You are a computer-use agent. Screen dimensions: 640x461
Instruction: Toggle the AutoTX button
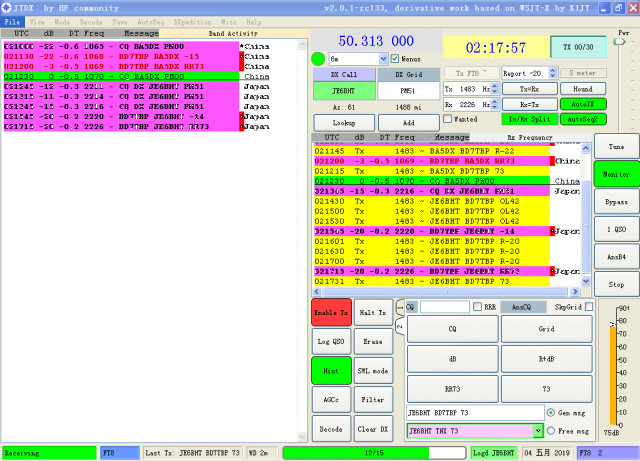pos(583,104)
